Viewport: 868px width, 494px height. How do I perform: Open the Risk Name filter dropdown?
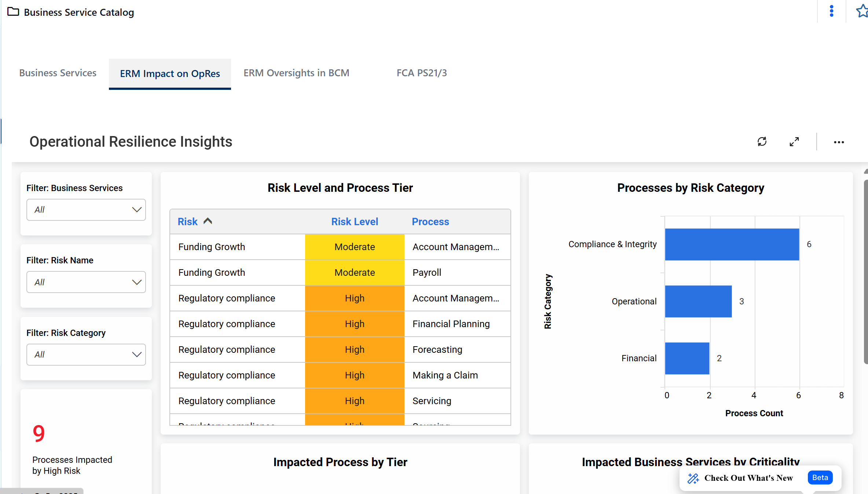pyautogui.click(x=86, y=282)
